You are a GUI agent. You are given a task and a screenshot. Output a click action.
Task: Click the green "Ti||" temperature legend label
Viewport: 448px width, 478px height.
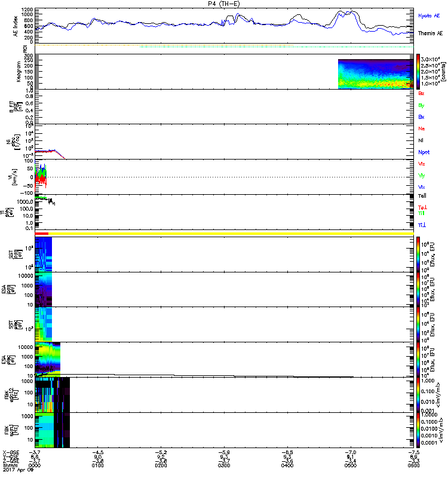[x=421, y=213]
